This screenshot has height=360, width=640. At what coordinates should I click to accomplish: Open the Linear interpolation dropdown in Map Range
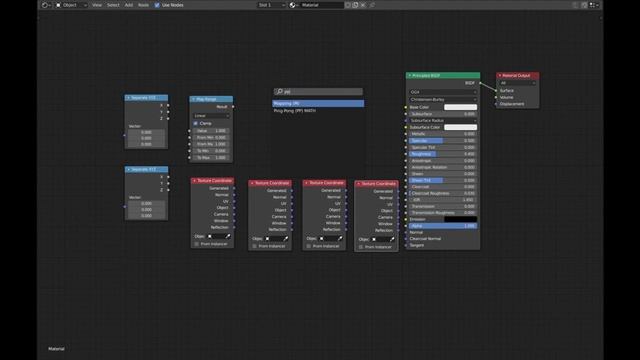click(211, 116)
